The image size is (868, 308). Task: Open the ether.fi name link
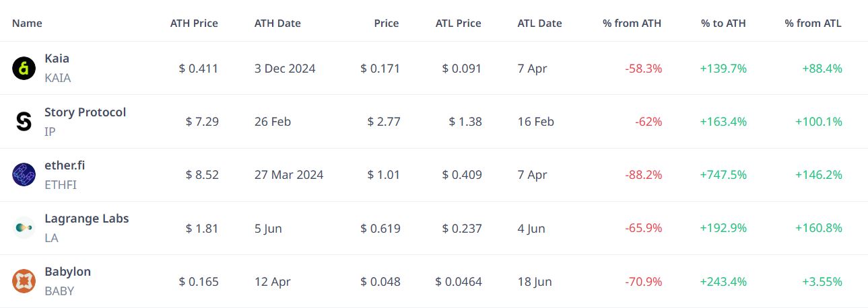[65, 165]
